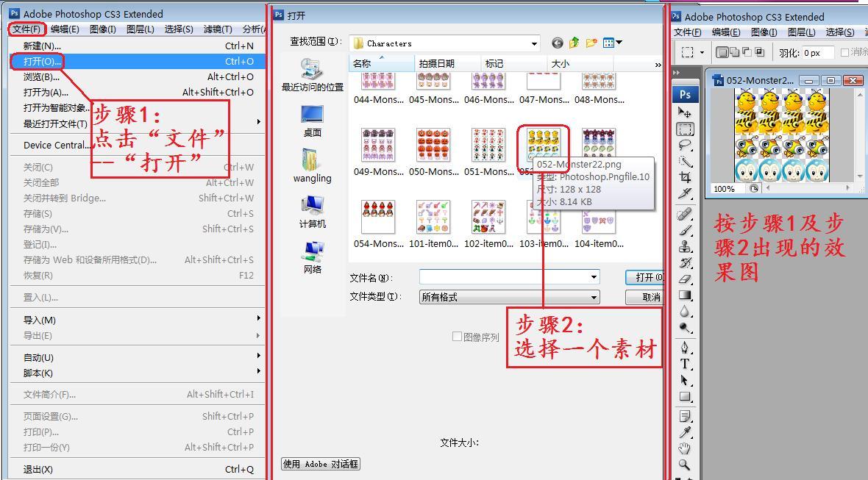
Task: Open the marquee tool preset picker arrow
Action: point(702,52)
